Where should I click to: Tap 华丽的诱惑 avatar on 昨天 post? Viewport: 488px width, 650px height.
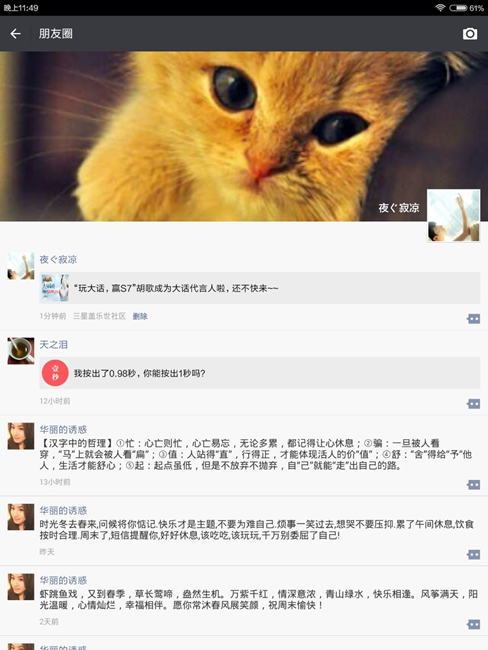(x=21, y=517)
